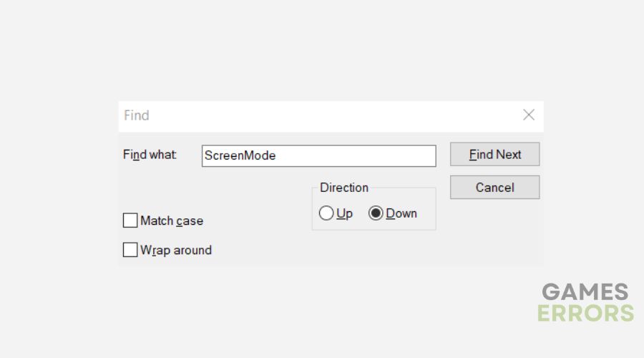Tick the Wrap around checkbox
Viewport: 644px width, 358px height.
(130, 251)
